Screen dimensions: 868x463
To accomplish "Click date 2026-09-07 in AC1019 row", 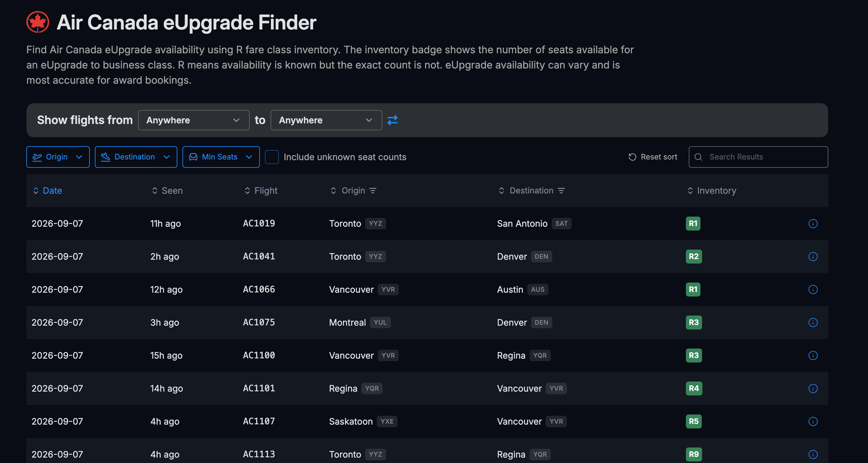I will click(x=58, y=224).
